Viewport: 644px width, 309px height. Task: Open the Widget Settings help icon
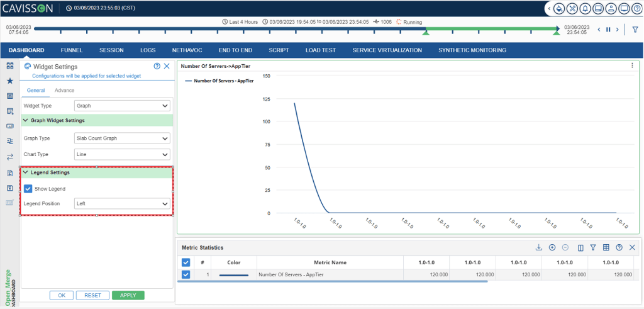(157, 66)
